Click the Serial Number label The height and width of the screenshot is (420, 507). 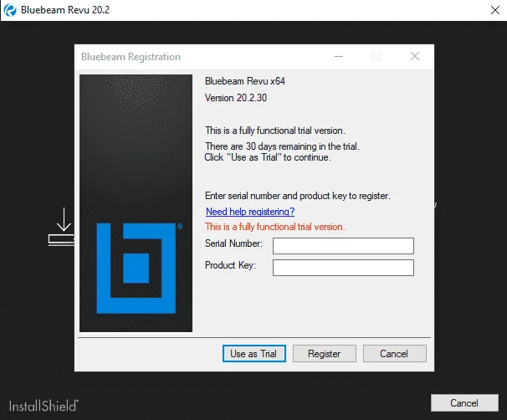233,243
